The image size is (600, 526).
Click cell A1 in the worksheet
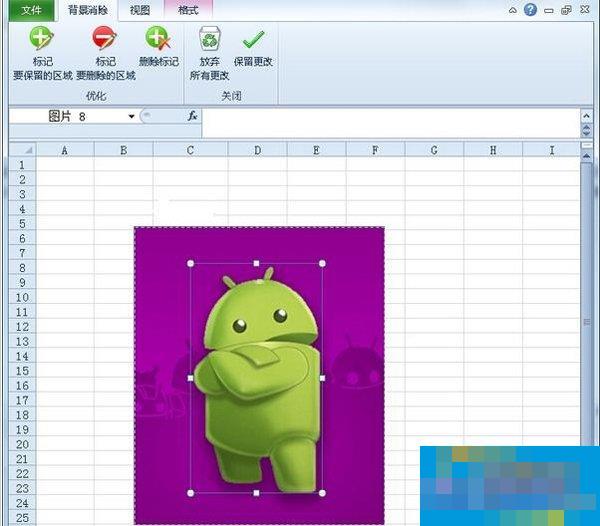(65, 164)
